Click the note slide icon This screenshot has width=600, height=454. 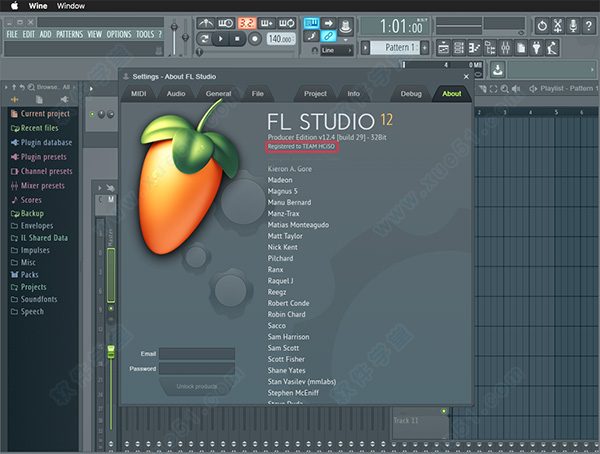[311, 36]
